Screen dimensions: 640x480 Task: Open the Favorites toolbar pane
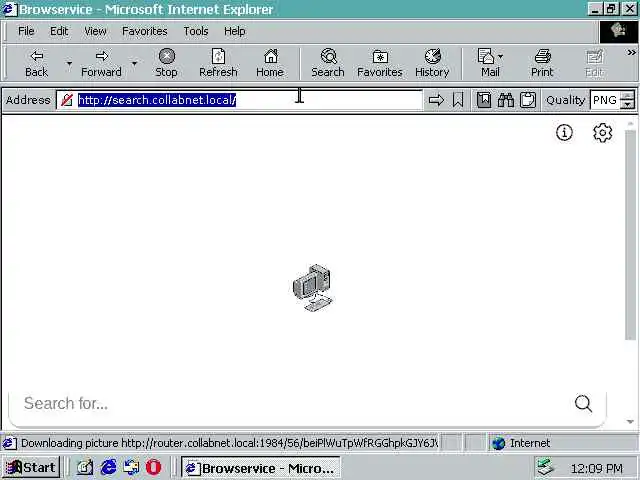pos(380,63)
